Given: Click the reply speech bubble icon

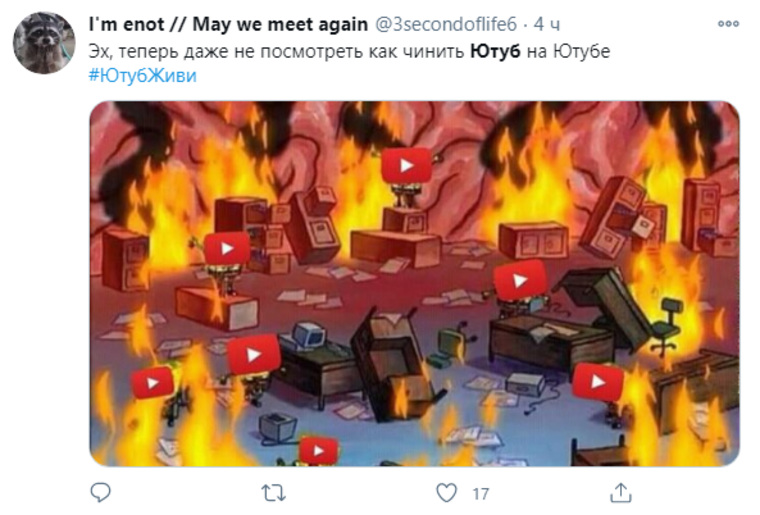Looking at the screenshot, I should click(101, 493).
